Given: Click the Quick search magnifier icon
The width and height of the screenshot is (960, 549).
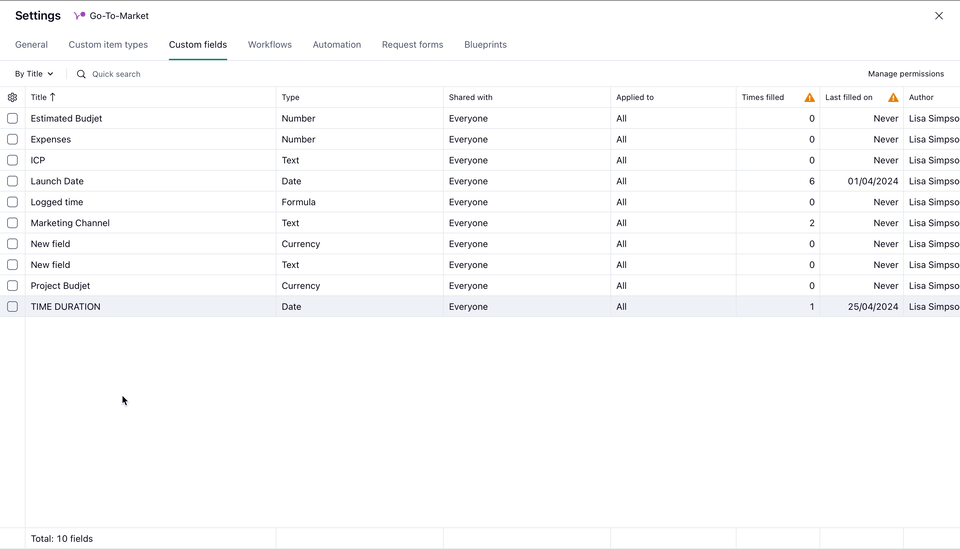Looking at the screenshot, I should 82,74.
